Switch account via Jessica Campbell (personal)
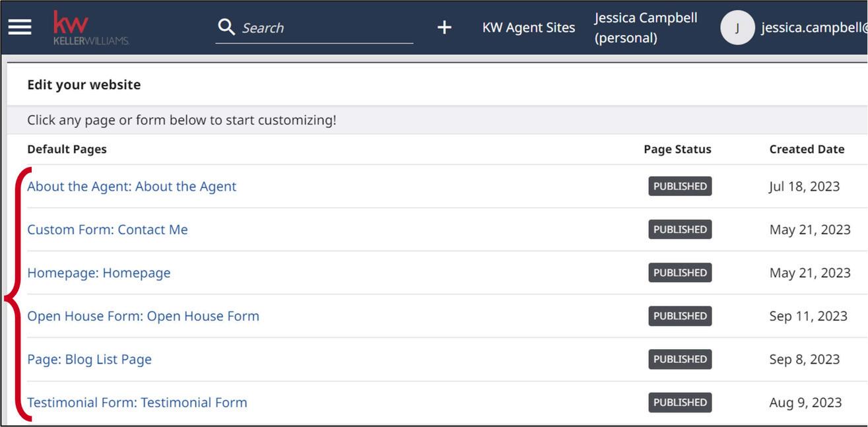Screen dimensions: 868x427 click(645, 28)
